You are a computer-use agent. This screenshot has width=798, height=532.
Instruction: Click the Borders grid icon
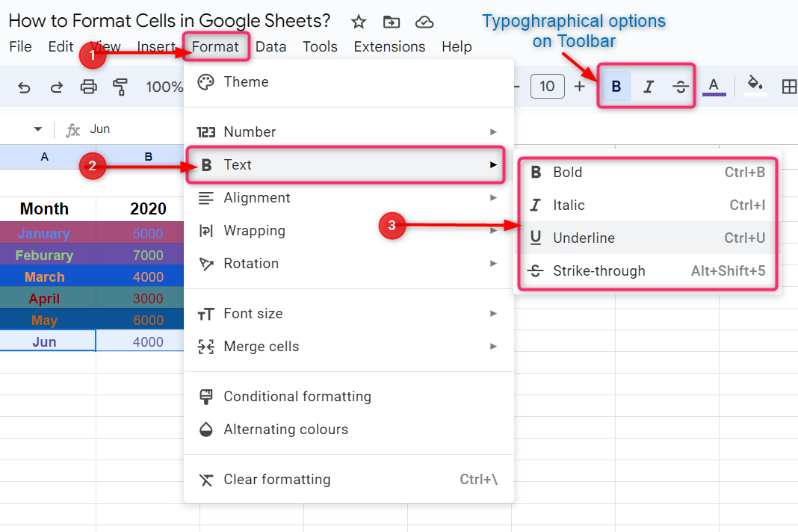[x=789, y=87]
